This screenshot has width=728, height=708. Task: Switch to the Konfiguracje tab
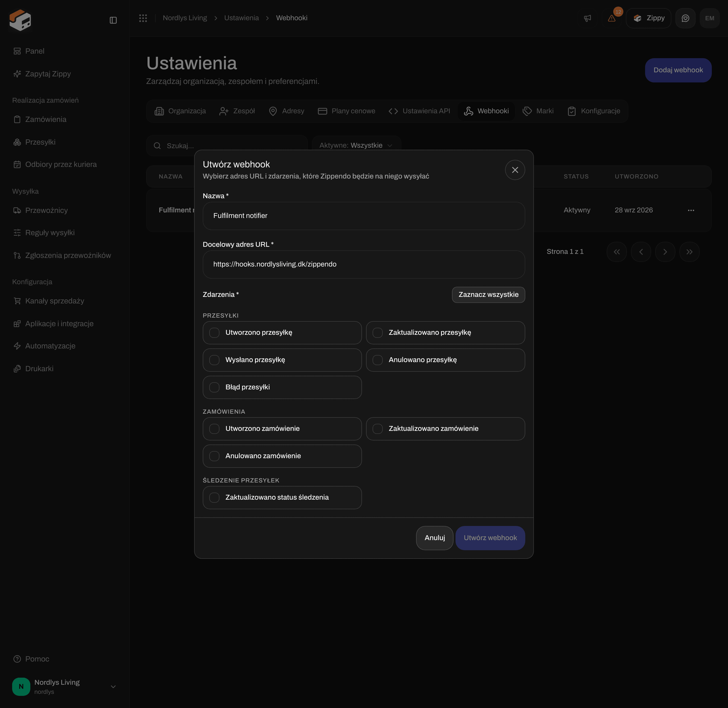(x=594, y=111)
